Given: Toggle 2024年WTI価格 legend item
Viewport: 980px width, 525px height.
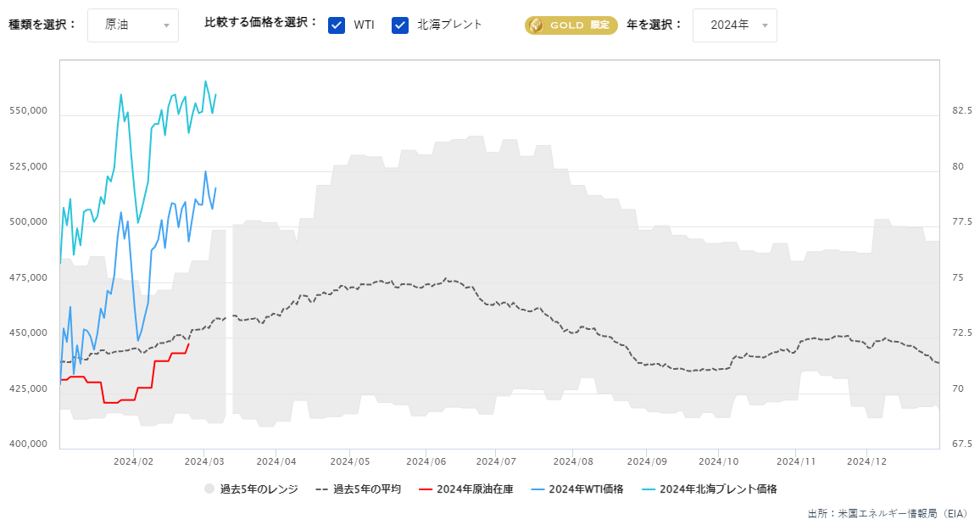Looking at the screenshot, I should tap(576, 489).
